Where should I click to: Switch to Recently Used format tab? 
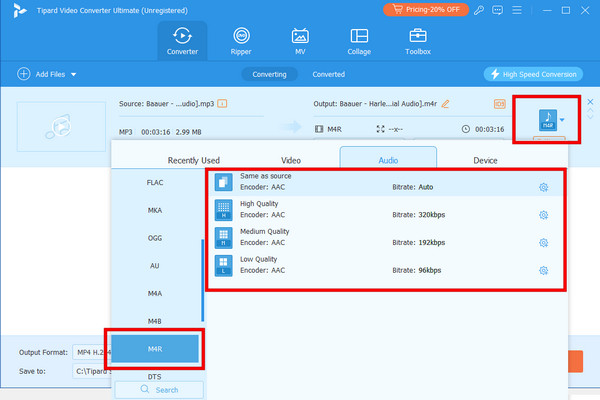(194, 160)
